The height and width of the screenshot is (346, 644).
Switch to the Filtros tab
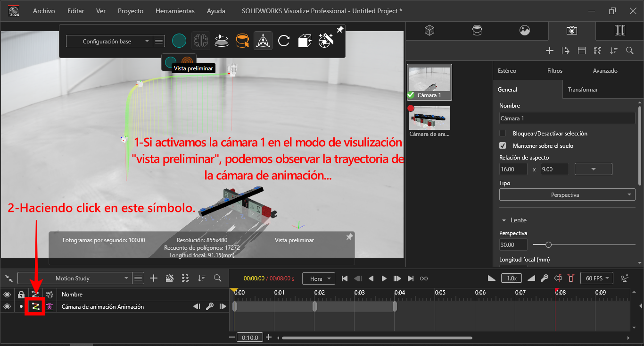click(x=555, y=71)
